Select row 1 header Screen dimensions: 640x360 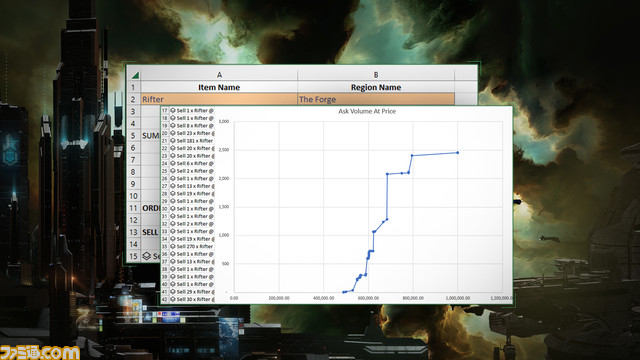click(133, 87)
